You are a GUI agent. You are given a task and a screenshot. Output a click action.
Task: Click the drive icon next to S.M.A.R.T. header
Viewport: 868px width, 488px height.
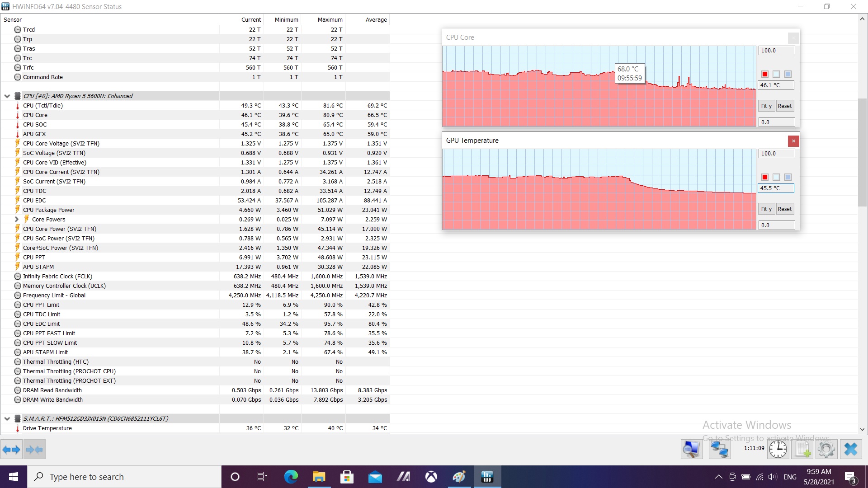pyautogui.click(x=18, y=418)
